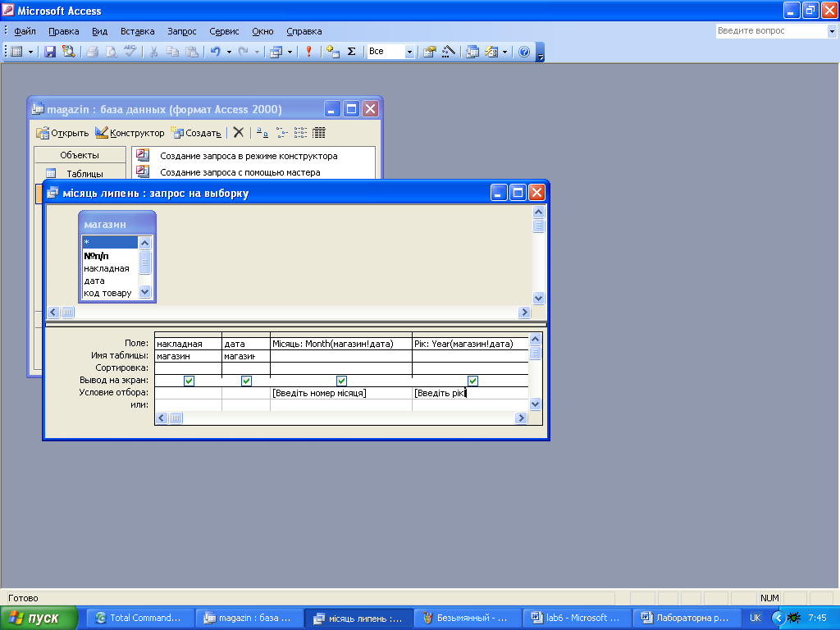
Task: Switch to Details view in magazin window
Action: (319, 132)
